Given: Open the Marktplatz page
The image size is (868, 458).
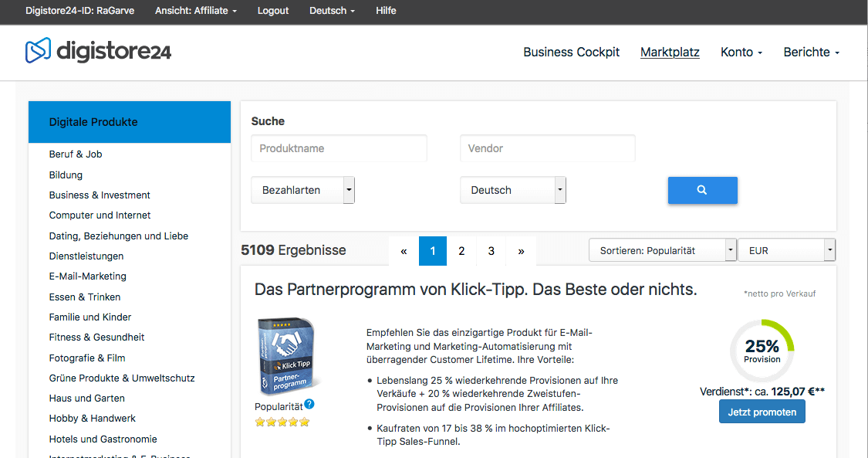Looking at the screenshot, I should coord(670,52).
